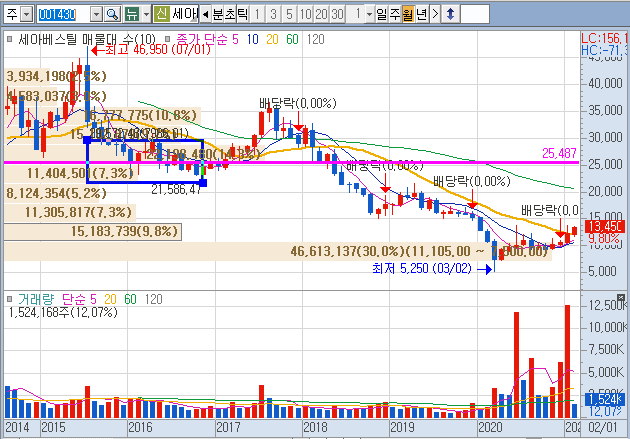This screenshot has height=439, width=630.
Task: Click the red current price tag 13,450
Action: pos(604,227)
